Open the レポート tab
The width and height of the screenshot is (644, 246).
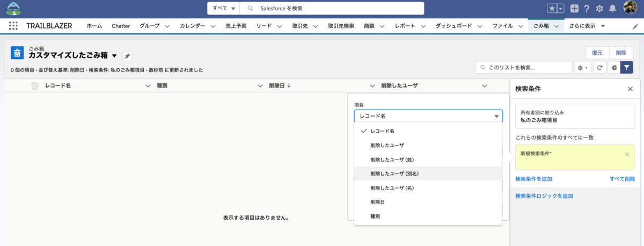405,26
